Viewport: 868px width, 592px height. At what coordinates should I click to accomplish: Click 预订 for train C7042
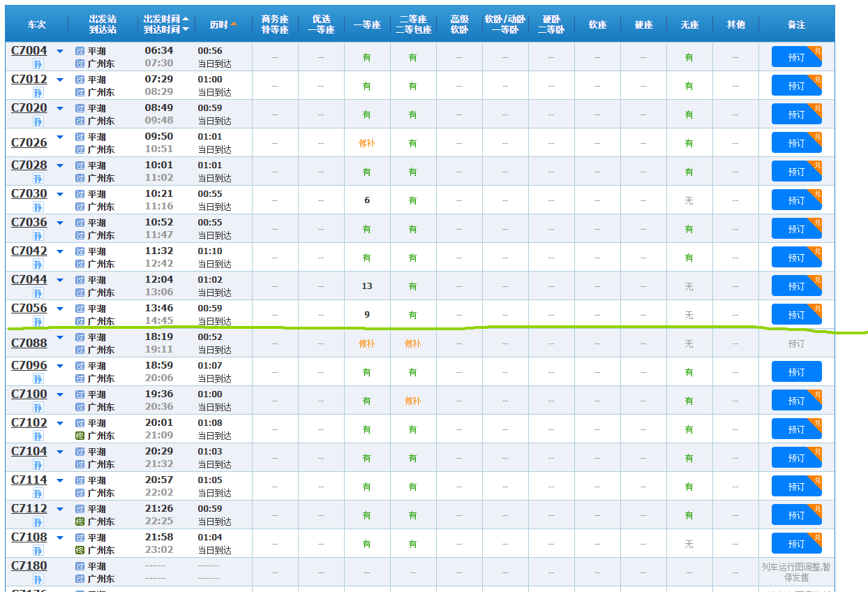pos(796,258)
